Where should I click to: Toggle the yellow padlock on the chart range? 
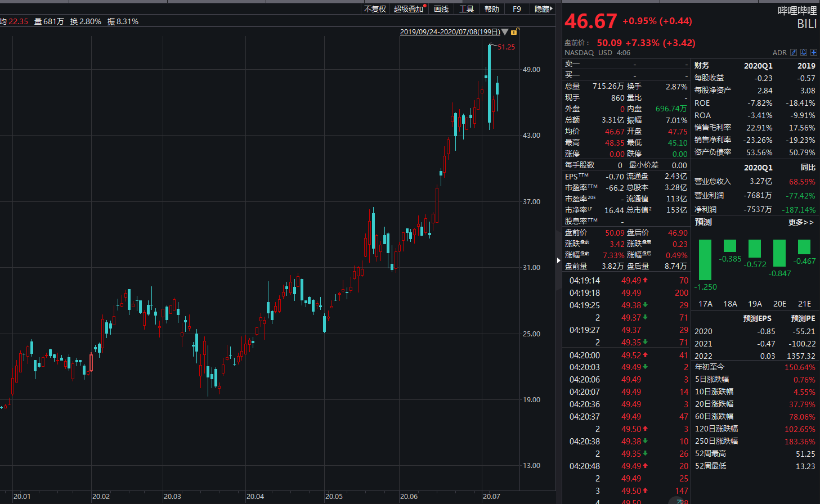point(514,32)
